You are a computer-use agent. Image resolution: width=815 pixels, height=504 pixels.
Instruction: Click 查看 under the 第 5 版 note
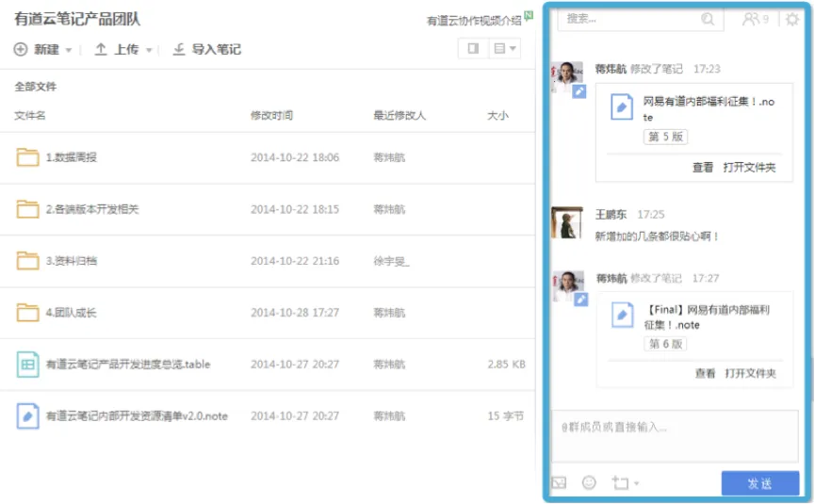click(703, 167)
